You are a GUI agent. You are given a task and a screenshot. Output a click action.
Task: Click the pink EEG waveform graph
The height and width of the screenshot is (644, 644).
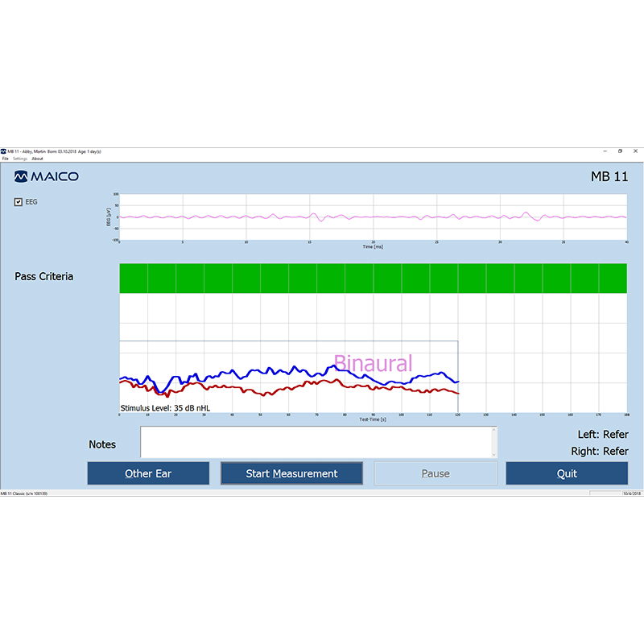coord(372,217)
